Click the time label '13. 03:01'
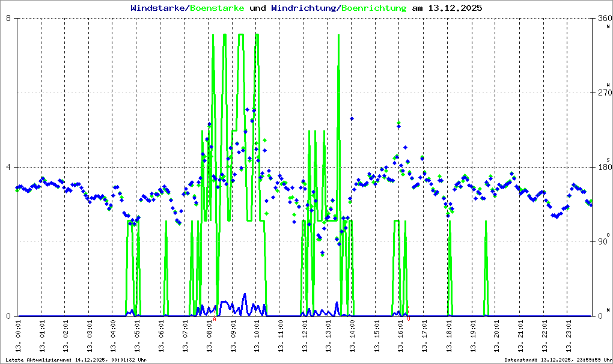613x364 pixels. click(90, 336)
